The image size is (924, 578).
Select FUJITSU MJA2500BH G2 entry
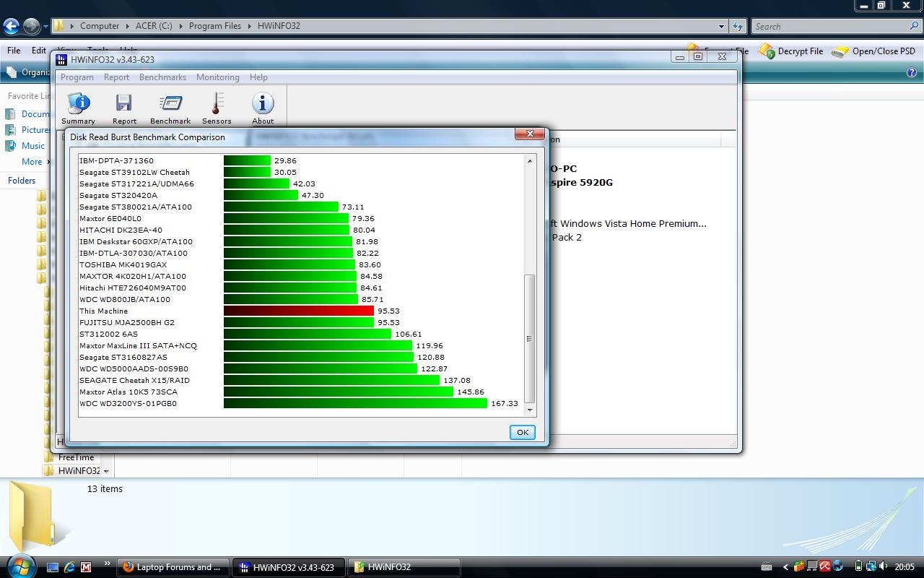(127, 322)
